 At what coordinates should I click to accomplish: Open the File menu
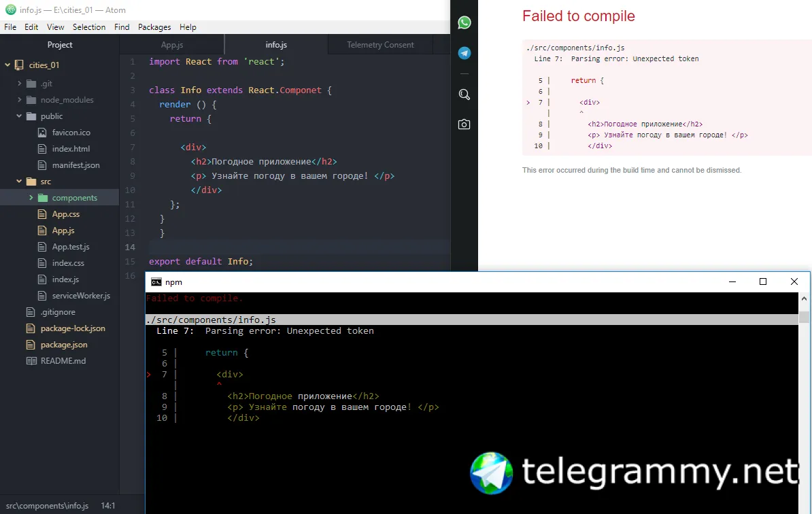(x=10, y=27)
